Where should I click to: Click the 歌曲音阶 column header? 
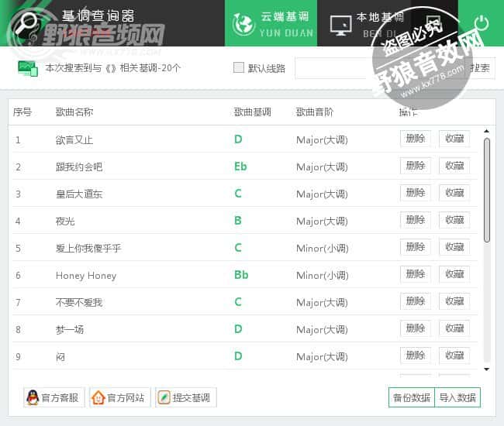pos(314,112)
